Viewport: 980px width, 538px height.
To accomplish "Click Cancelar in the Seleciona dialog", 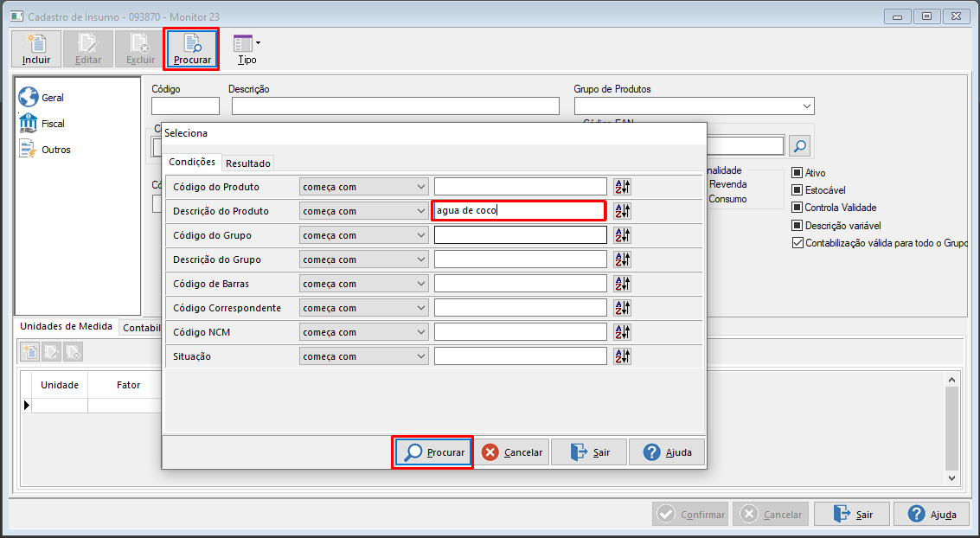I will 512,452.
